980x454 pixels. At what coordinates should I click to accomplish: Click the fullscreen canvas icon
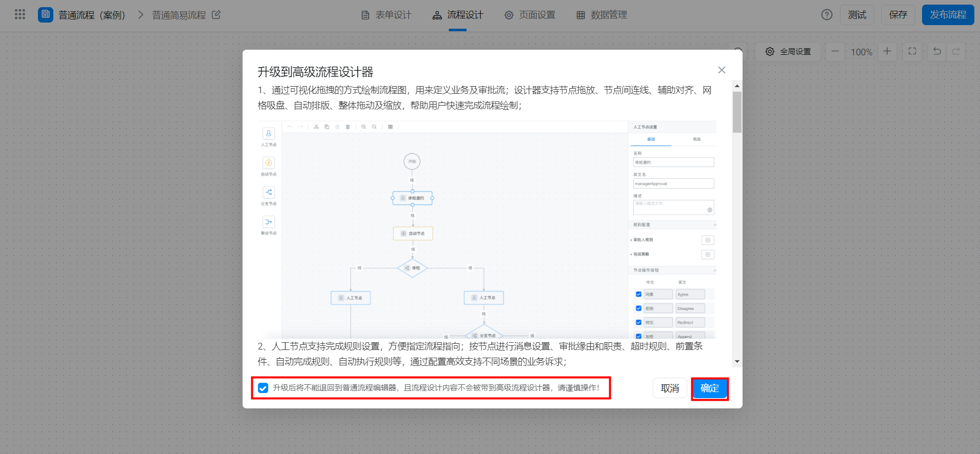pos(912,51)
